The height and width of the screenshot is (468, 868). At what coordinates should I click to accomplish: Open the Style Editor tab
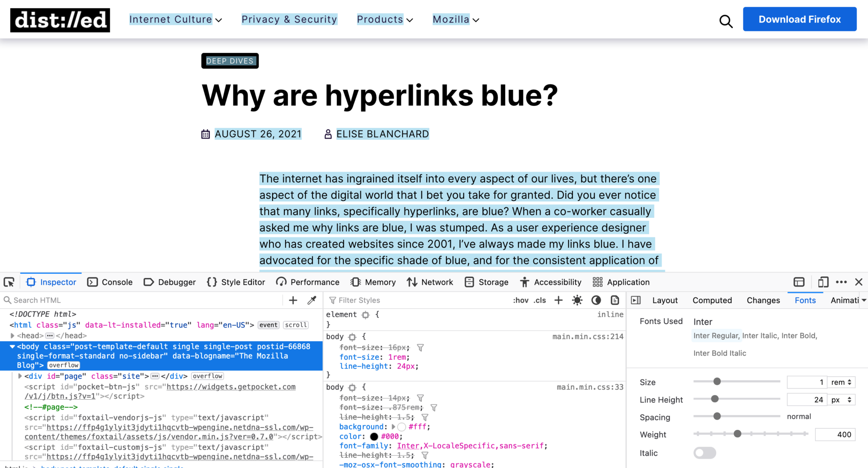coord(236,282)
